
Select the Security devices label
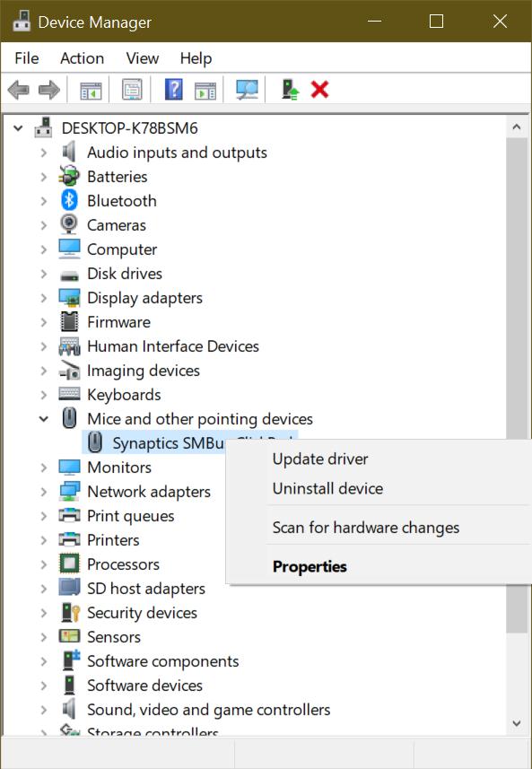(142, 613)
